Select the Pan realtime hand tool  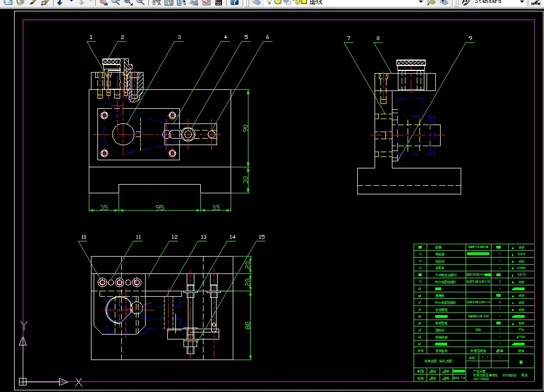point(103,2)
